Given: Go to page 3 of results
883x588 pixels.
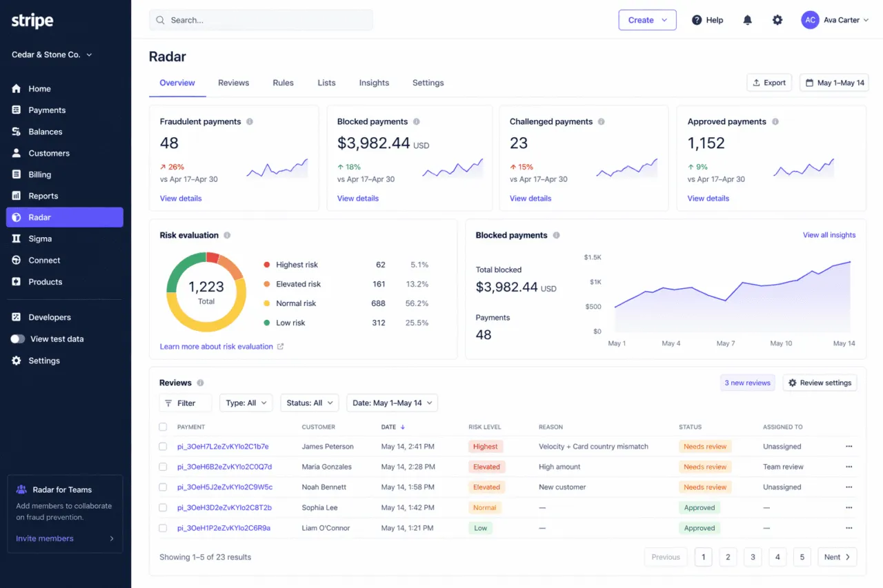Looking at the screenshot, I should pyautogui.click(x=753, y=557).
